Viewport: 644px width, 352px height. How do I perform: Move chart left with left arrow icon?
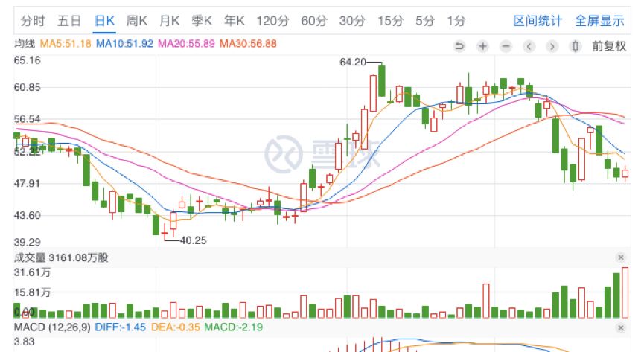529,46
